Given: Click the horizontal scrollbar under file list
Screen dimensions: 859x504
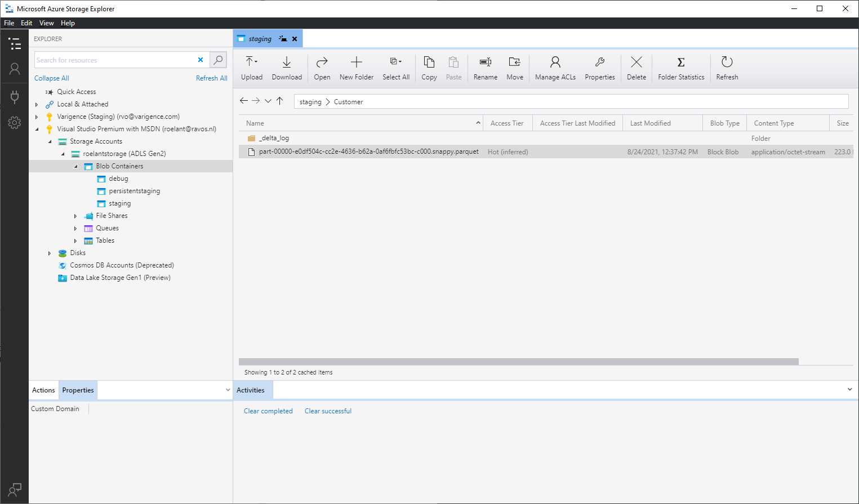Looking at the screenshot, I should [x=518, y=362].
